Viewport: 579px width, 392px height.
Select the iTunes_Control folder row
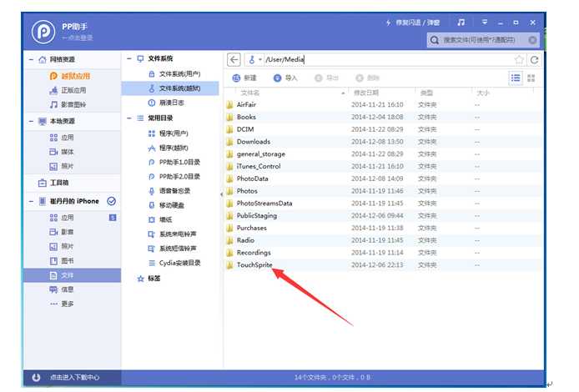pyautogui.click(x=384, y=167)
